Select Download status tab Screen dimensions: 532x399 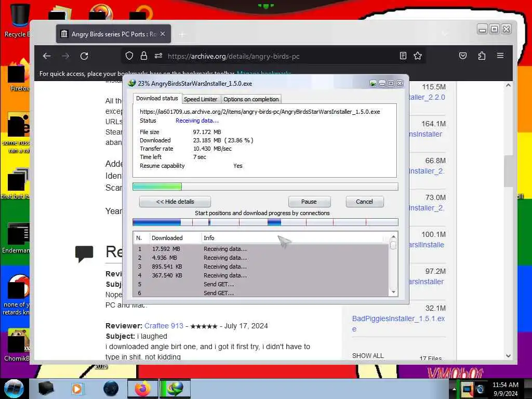(157, 98)
